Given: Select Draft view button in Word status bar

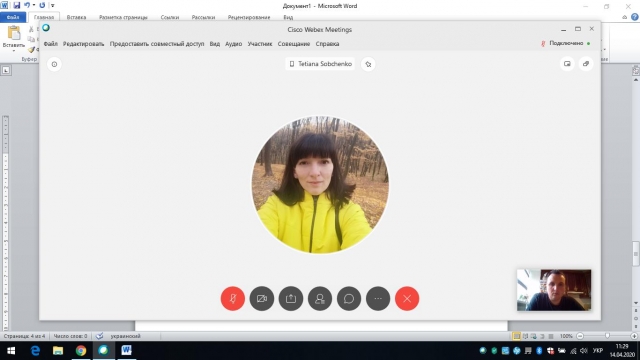Looking at the screenshot, I should click(x=551, y=336).
